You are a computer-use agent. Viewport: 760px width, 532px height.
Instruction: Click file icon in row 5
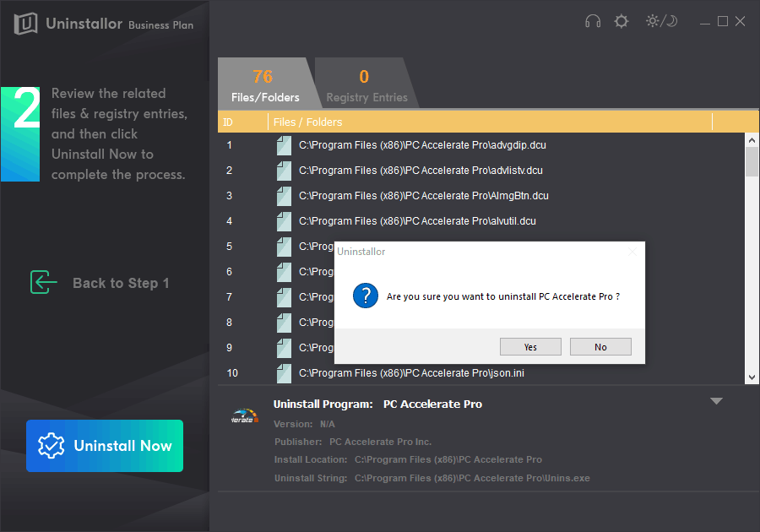[x=284, y=247]
